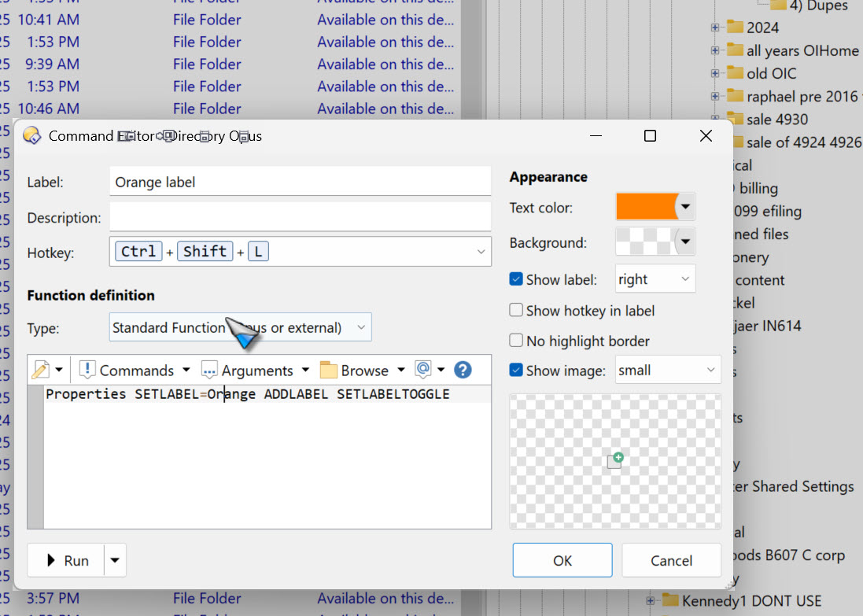Select the old OIC folder
863x616 pixels.
(x=771, y=73)
